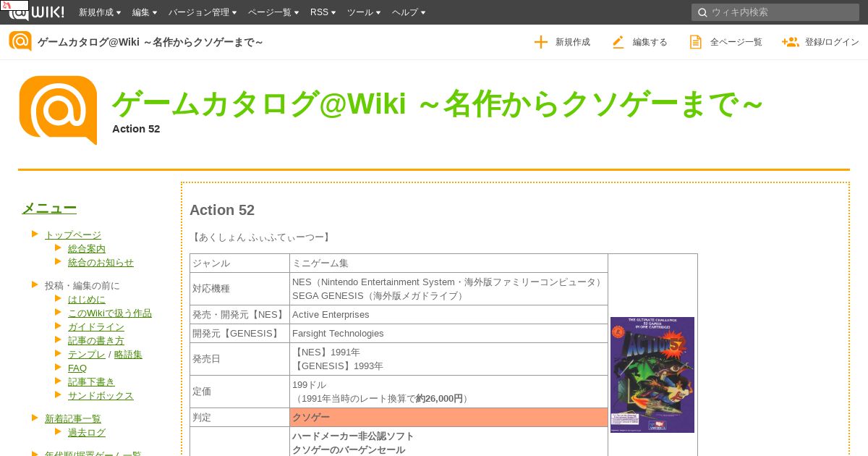Click 登録/ログイン link
868x456 pixels.
coord(820,42)
